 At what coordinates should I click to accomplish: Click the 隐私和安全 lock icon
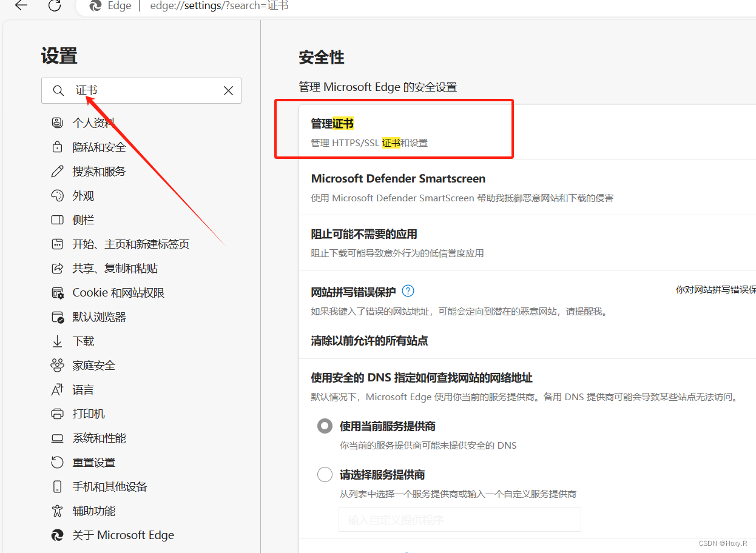coord(58,147)
